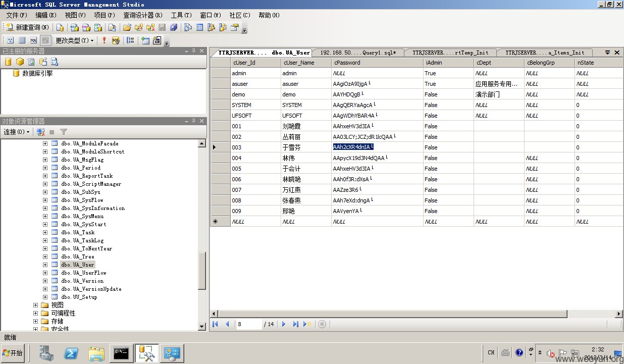The image size is (624, 364).
Task: Click the Add Table icon
Action: click(x=145, y=40)
